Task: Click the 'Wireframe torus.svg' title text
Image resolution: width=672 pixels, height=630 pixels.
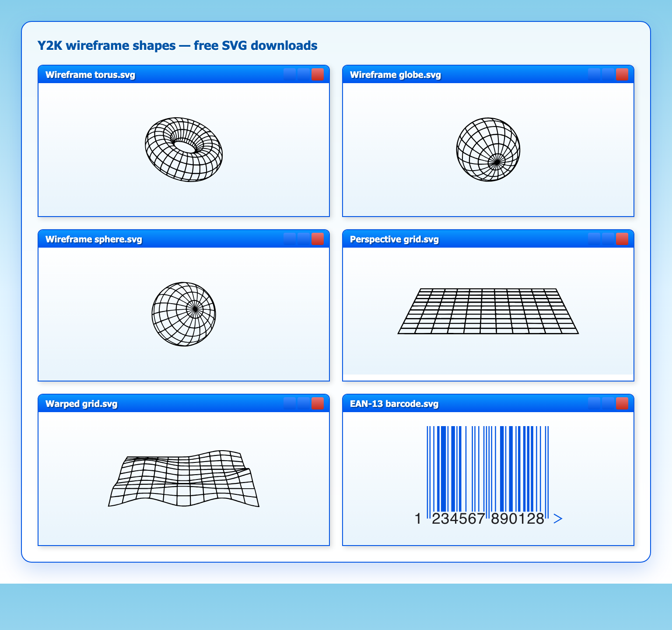Action: [91, 75]
